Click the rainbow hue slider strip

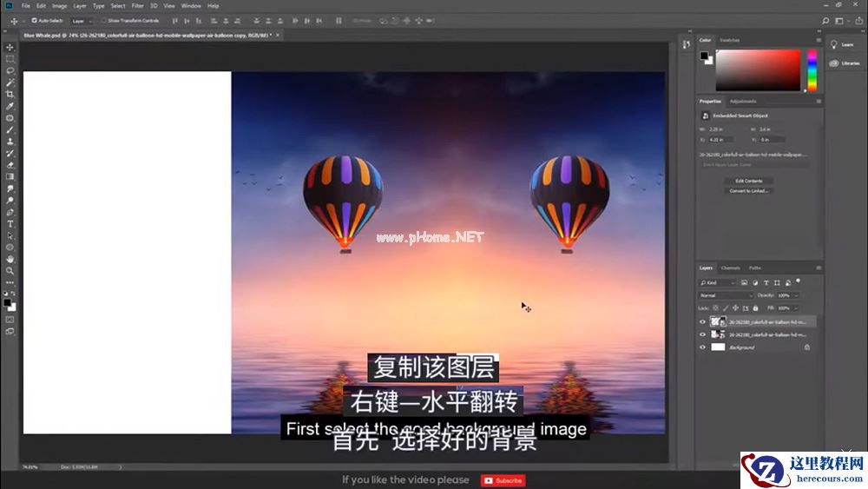pyautogui.click(x=812, y=69)
